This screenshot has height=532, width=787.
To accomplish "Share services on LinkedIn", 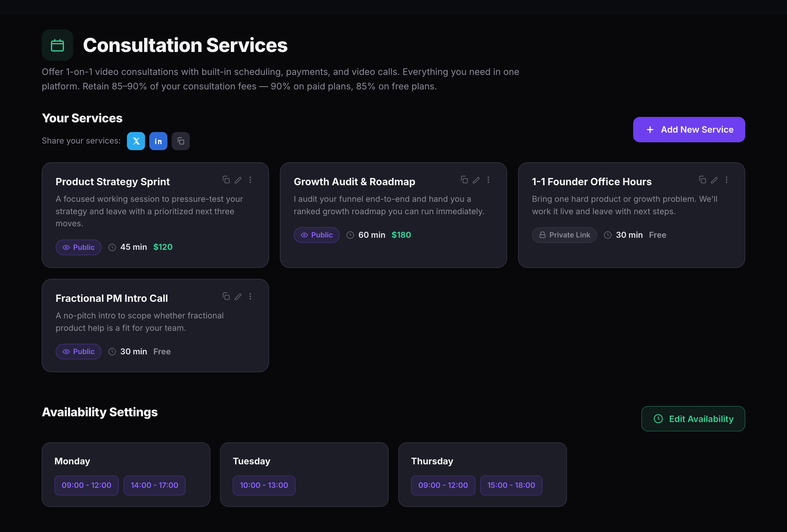I will [158, 141].
